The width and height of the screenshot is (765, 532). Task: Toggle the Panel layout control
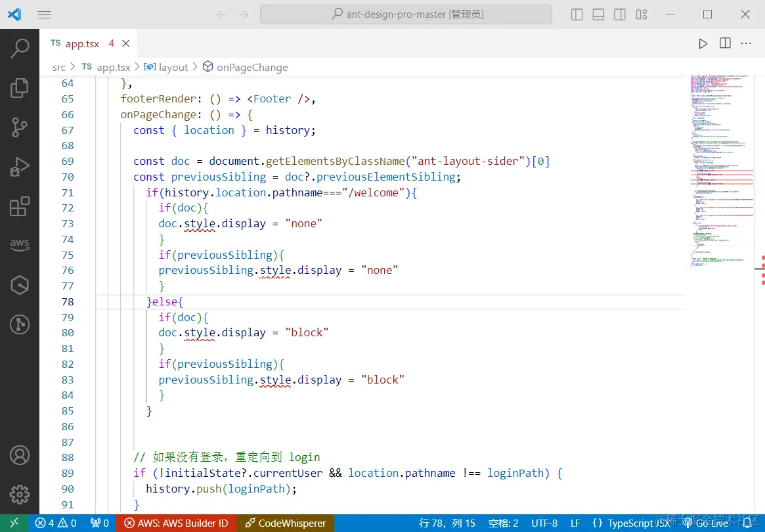coord(598,14)
